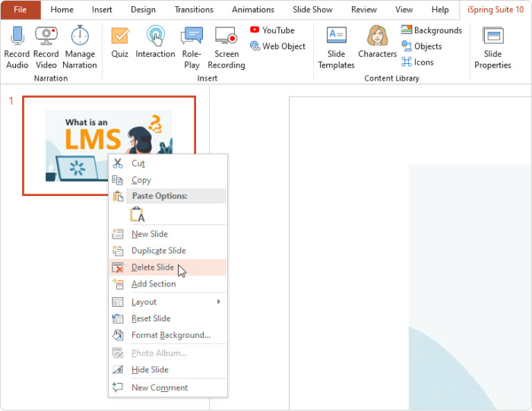
Task: Click slide number 1 label
Action: [x=11, y=101]
